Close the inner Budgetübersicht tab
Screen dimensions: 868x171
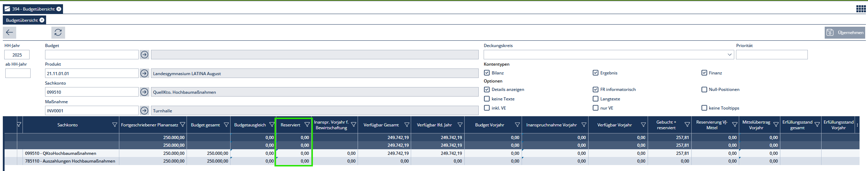42,20
